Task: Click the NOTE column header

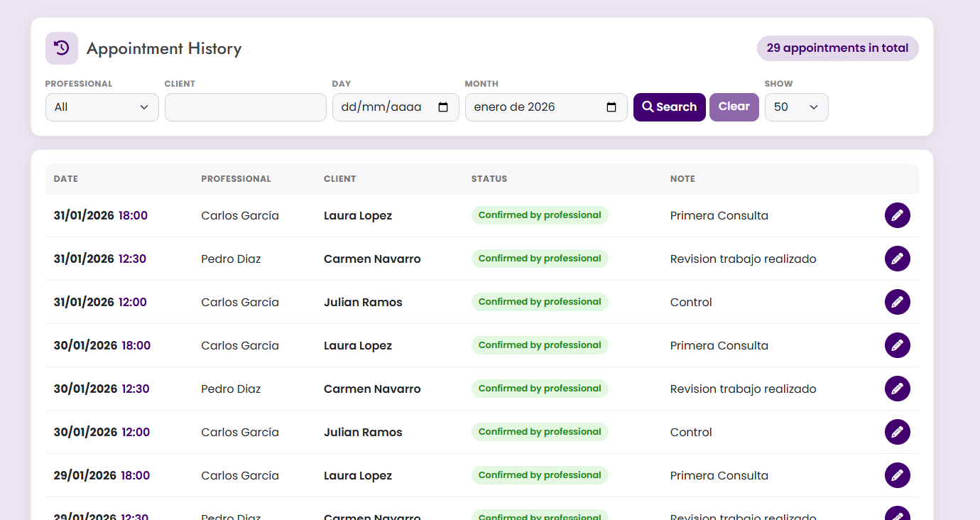Action: click(682, 179)
